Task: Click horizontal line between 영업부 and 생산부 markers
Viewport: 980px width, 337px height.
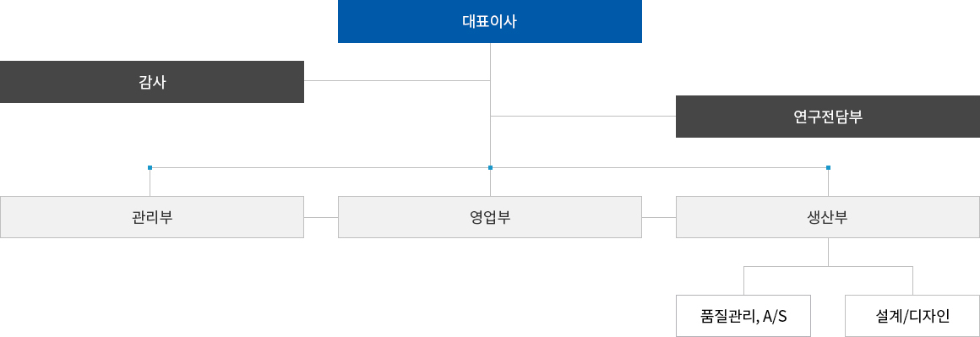Action: [659, 167]
